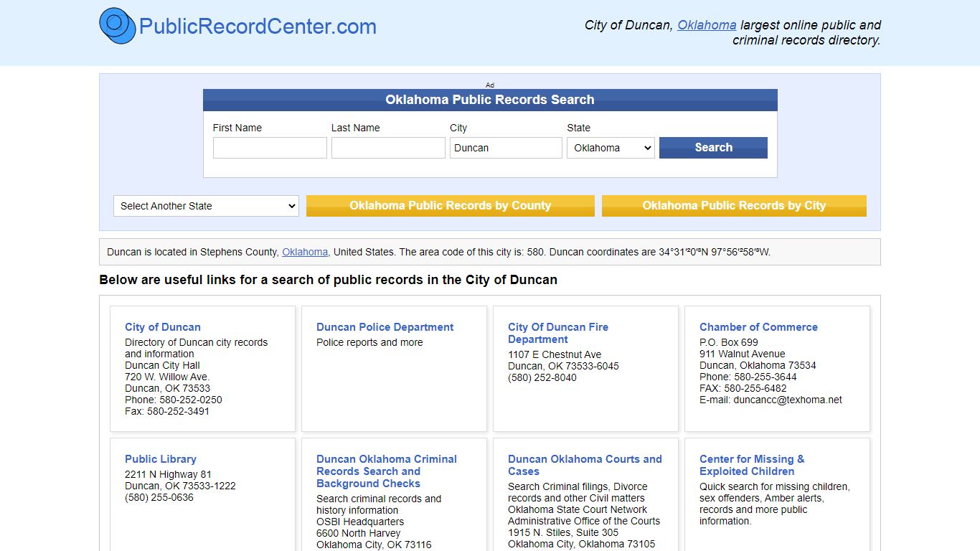Screen dimensions: 980x551
Task: Click the blue Search button
Action: [713, 148]
